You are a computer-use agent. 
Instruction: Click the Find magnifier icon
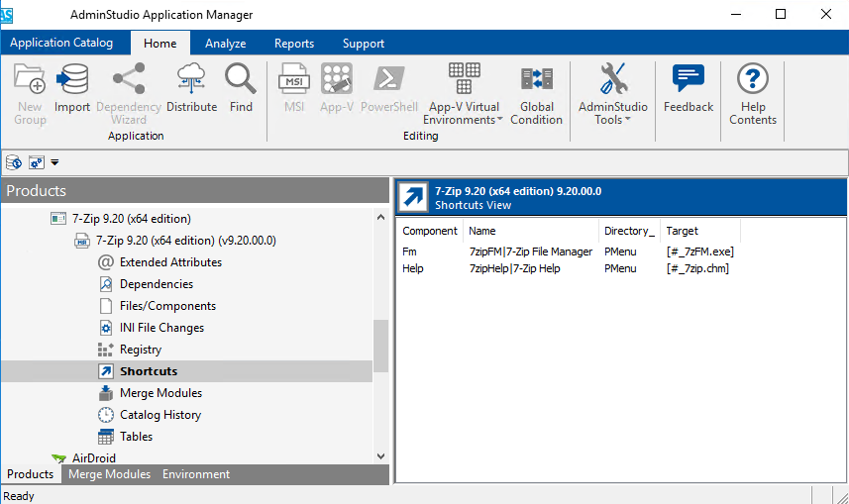[241, 79]
